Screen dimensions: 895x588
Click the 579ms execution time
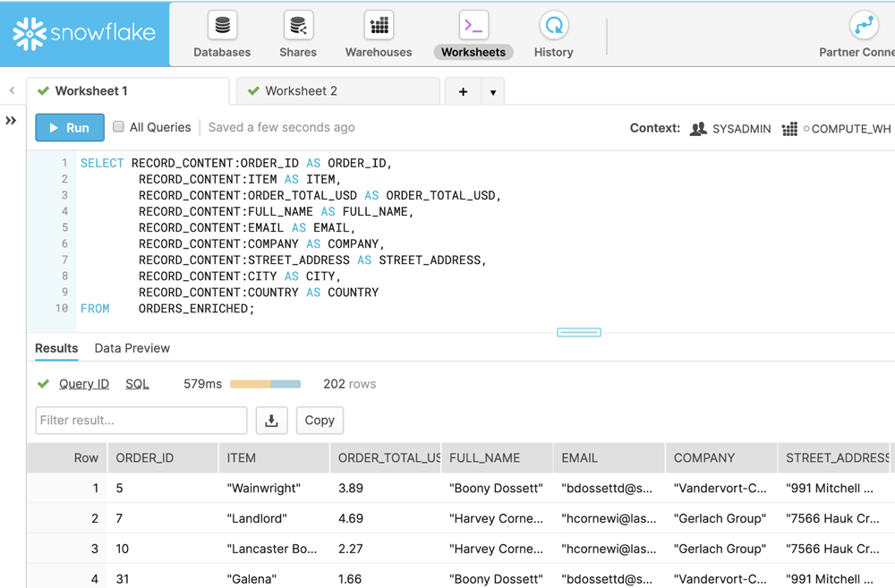tap(202, 384)
